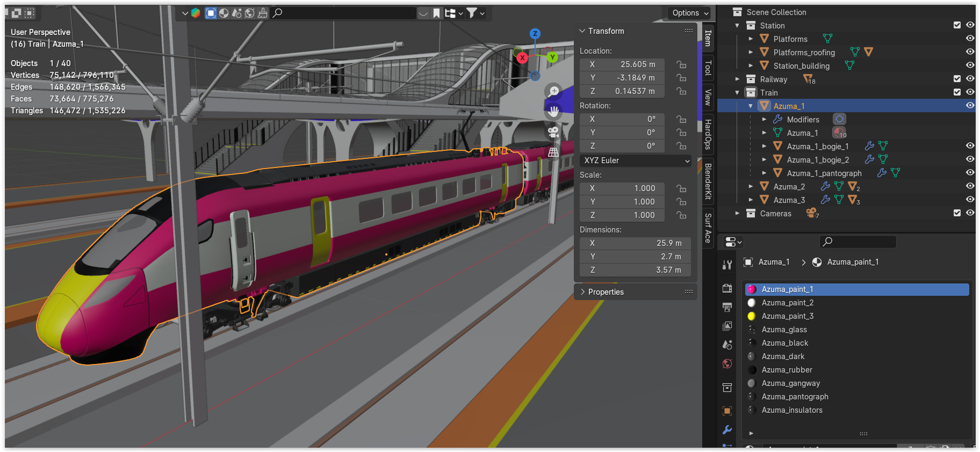Collapse the Azuma_1 object tree

point(751,106)
